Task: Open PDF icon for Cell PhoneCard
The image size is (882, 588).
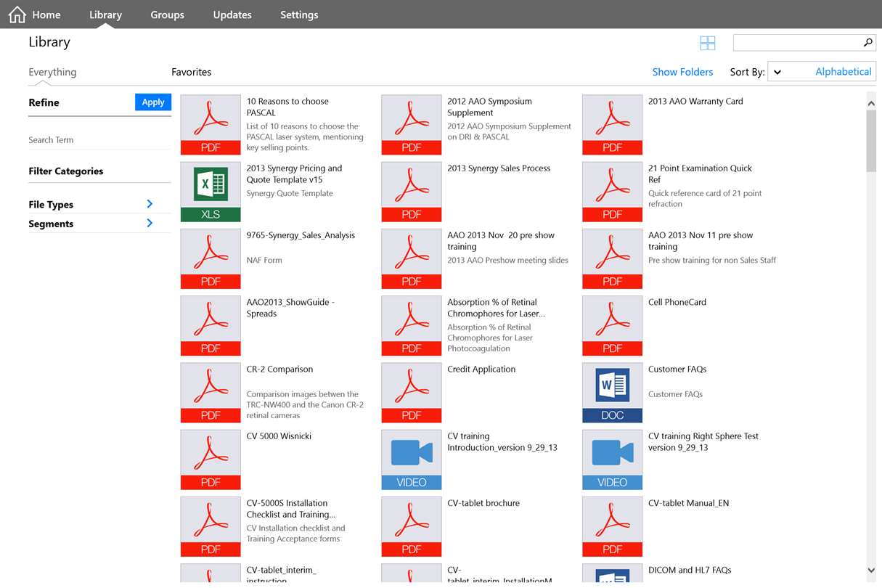Action: 613,326
